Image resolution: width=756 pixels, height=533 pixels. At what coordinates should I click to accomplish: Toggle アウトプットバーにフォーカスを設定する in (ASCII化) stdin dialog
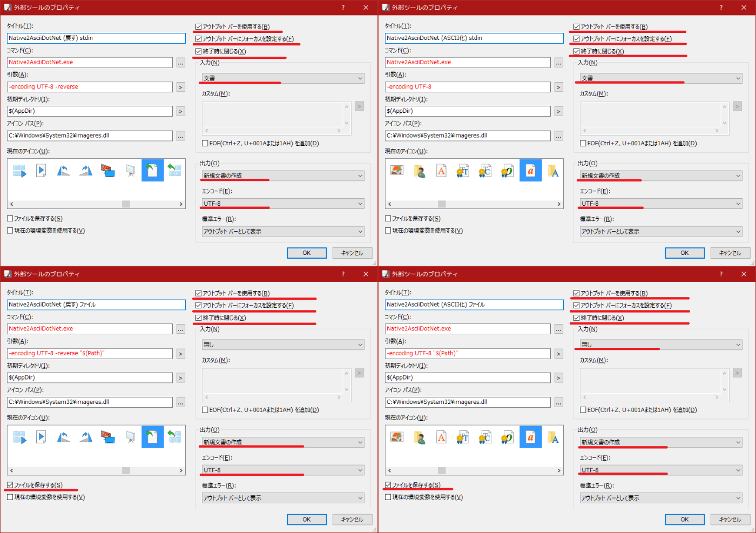pos(577,39)
